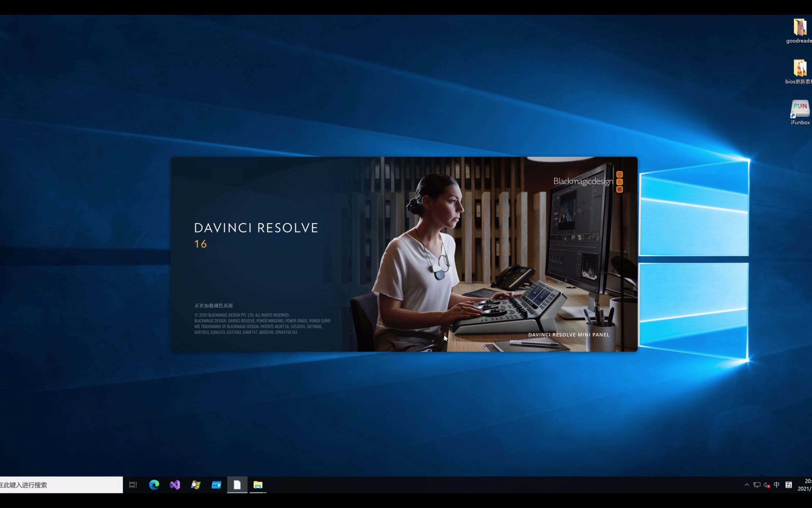The height and width of the screenshot is (508, 812).
Task: Open Visual Studio from the taskbar
Action: pos(175,484)
